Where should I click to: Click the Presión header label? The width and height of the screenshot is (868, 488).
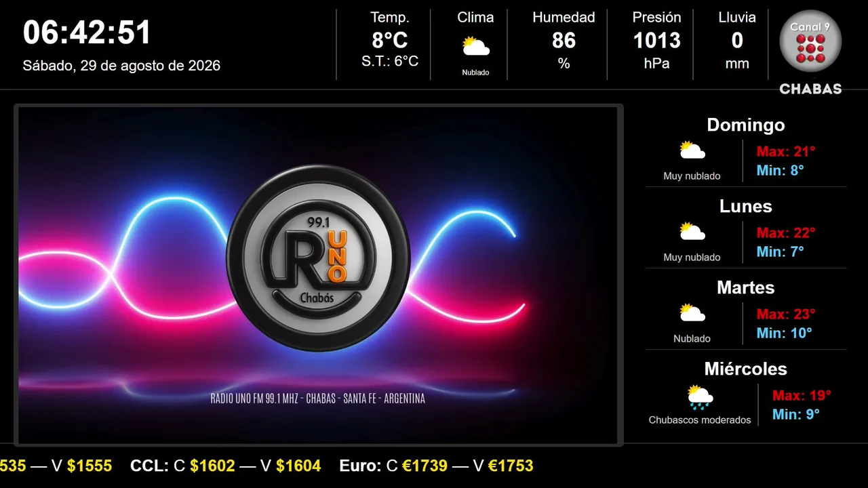point(656,18)
